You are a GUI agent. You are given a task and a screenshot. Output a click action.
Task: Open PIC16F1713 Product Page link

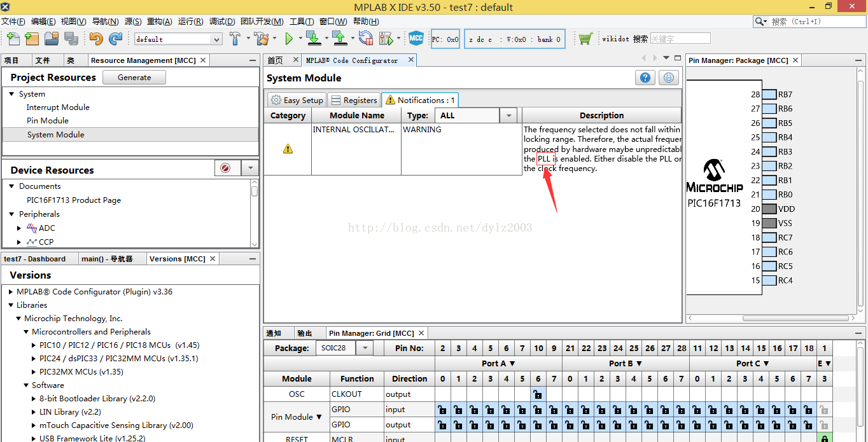74,200
